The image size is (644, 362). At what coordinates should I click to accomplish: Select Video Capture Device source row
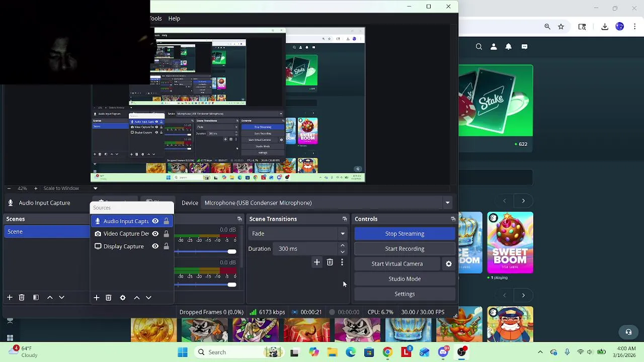132,234
